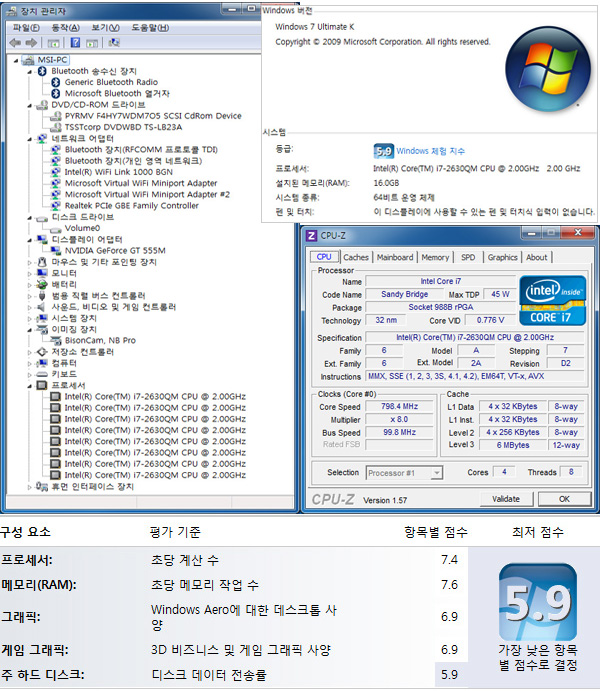Click the Bluetooth category icon in device tree
Image resolution: width=600 pixels, height=691 pixels.
[x=42, y=71]
